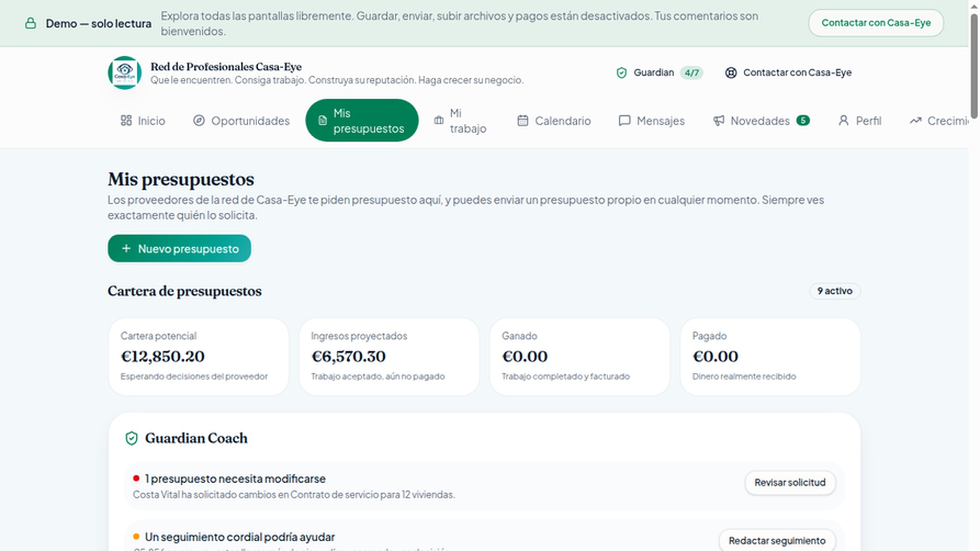The width and height of the screenshot is (980, 551).
Task: Click the Cartera potencial €12,850.20 card
Action: click(199, 356)
